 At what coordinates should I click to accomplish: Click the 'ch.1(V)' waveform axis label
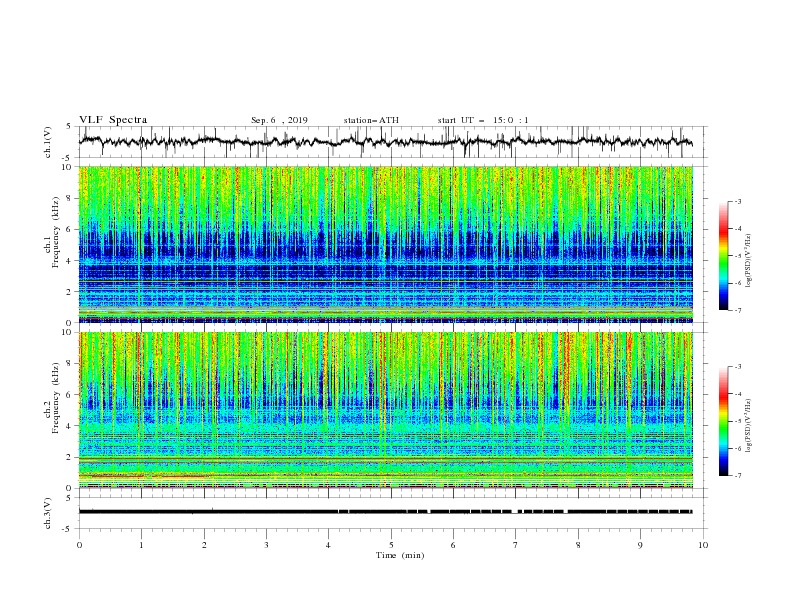point(48,142)
